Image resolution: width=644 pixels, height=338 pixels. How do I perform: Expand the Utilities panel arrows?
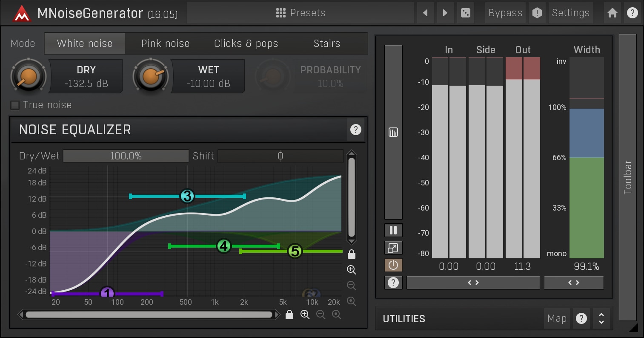(x=601, y=318)
